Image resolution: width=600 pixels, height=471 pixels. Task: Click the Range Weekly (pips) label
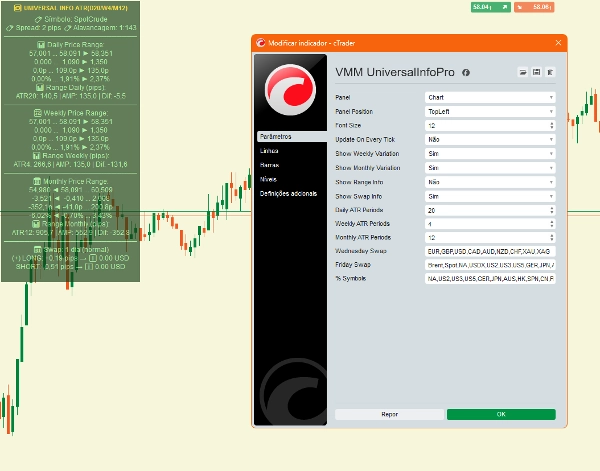(x=71, y=156)
